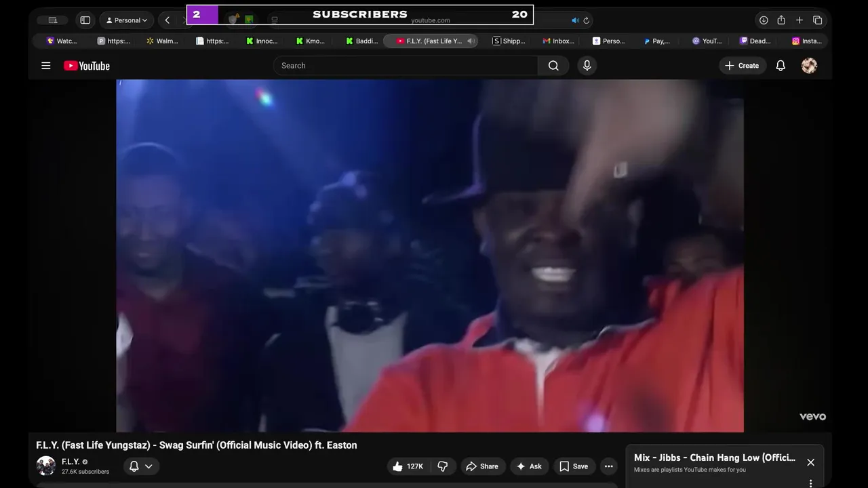Open the account avatar menu
Image resolution: width=868 pixels, height=488 pixels.
(x=809, y=66)
